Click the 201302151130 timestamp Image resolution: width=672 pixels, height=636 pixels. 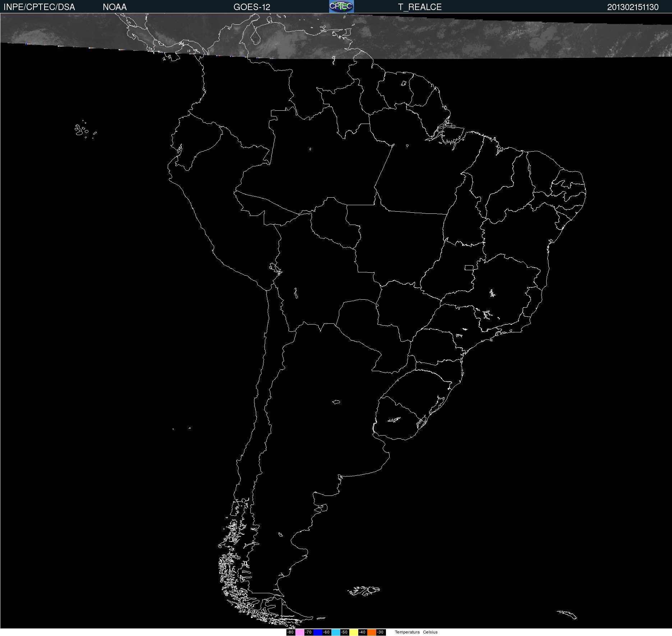633,7
